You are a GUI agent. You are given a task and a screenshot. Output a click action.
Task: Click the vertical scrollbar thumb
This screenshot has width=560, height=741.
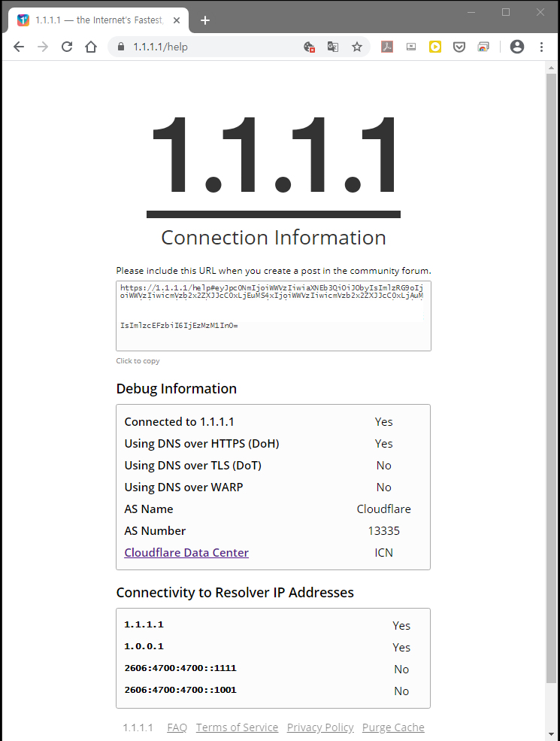(551, 378)
